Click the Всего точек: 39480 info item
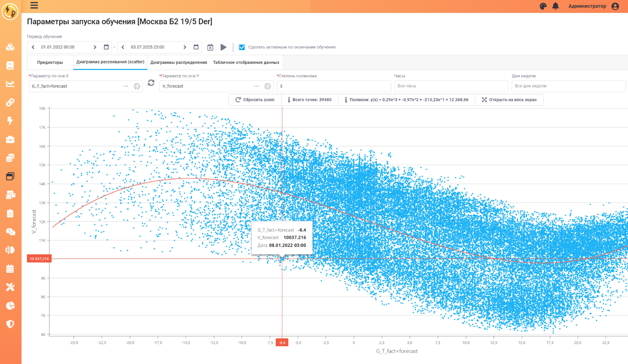Image resolution: width=628 pixels, height=364 pixels. [x=310, y=100]
